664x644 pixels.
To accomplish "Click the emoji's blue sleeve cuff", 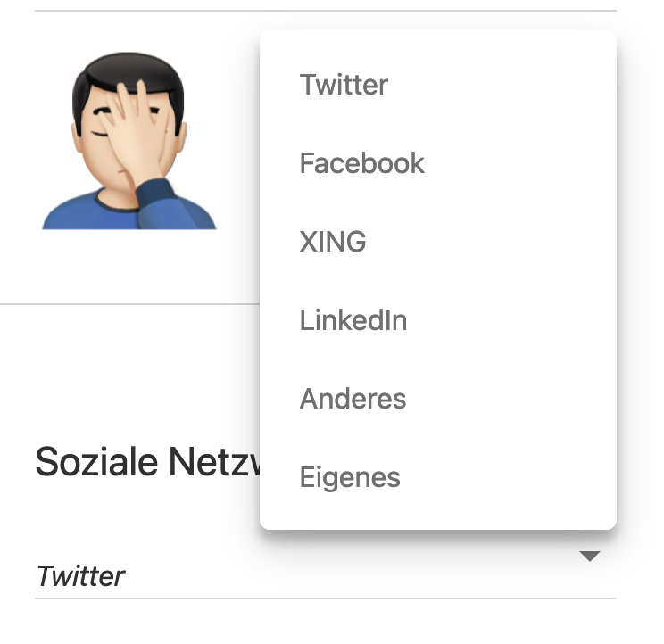I will pos(168,194).
